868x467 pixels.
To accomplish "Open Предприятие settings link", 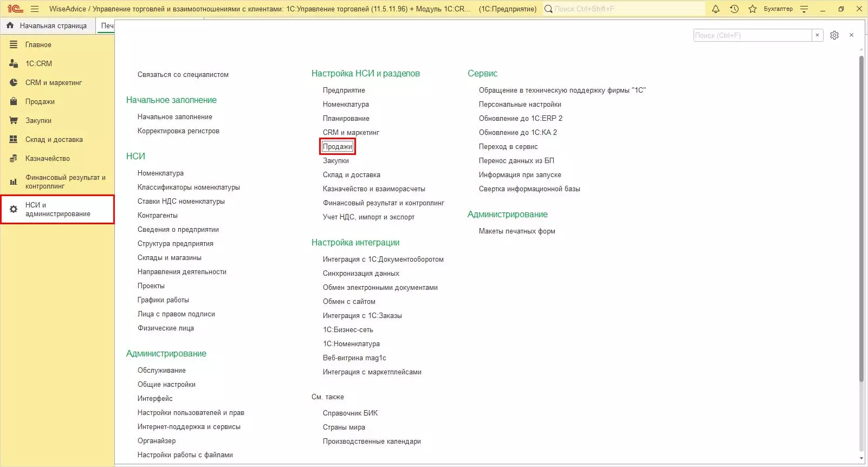I will (x=344, y=90).
